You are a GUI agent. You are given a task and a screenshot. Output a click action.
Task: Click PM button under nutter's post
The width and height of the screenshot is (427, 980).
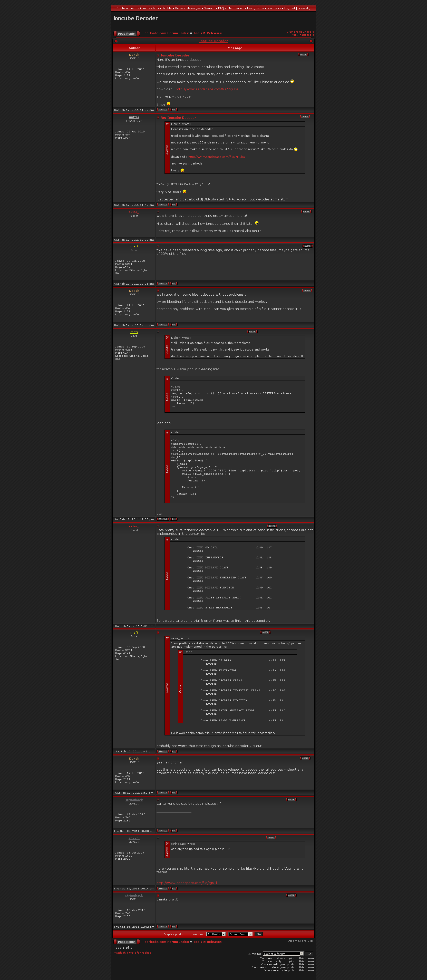pyautogui.click(x=173, y=205)
